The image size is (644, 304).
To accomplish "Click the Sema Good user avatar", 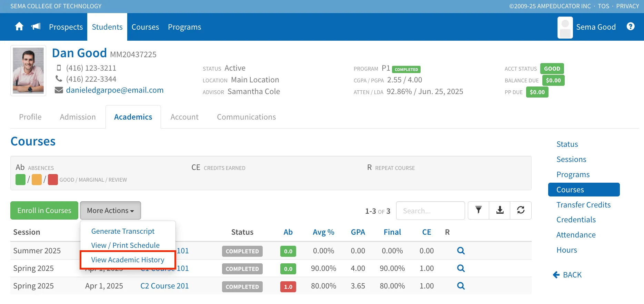I will (x=565, y=28).
